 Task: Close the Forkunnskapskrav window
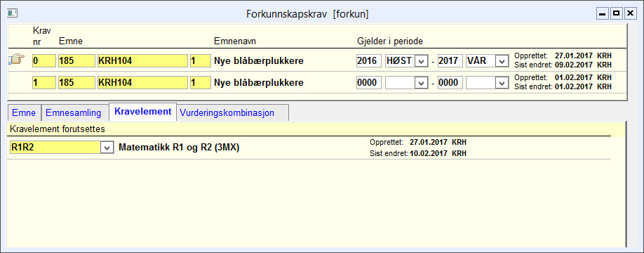click(x=630, y=13)
